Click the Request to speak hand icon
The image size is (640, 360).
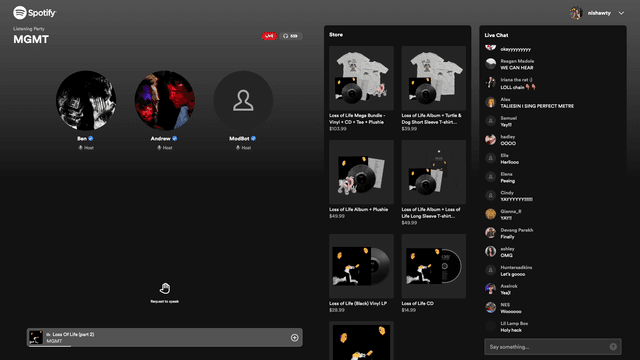tap(164, 289)
